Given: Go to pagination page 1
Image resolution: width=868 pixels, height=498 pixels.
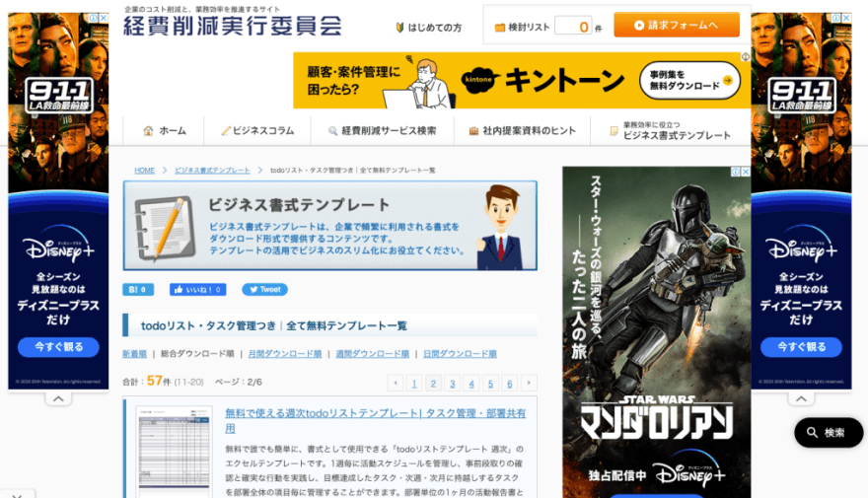Looking at the screenshot, I should coord(414,383).
